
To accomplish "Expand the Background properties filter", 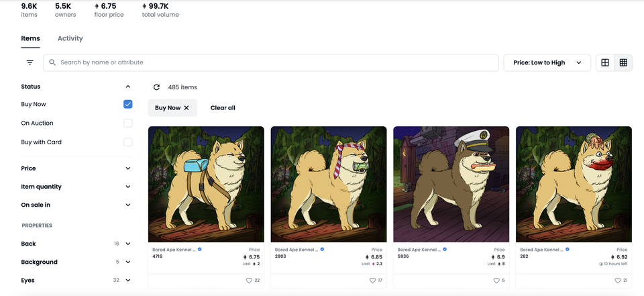I will (76, 262).
